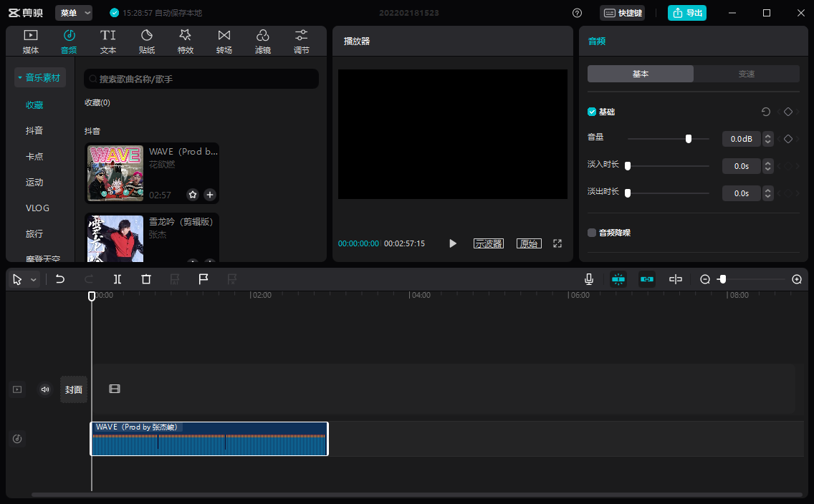Image resolution: width=814 pixels, height=504 pixels.
Task: Click the WAVE album cover thumbnail
Action: [115, 173]
